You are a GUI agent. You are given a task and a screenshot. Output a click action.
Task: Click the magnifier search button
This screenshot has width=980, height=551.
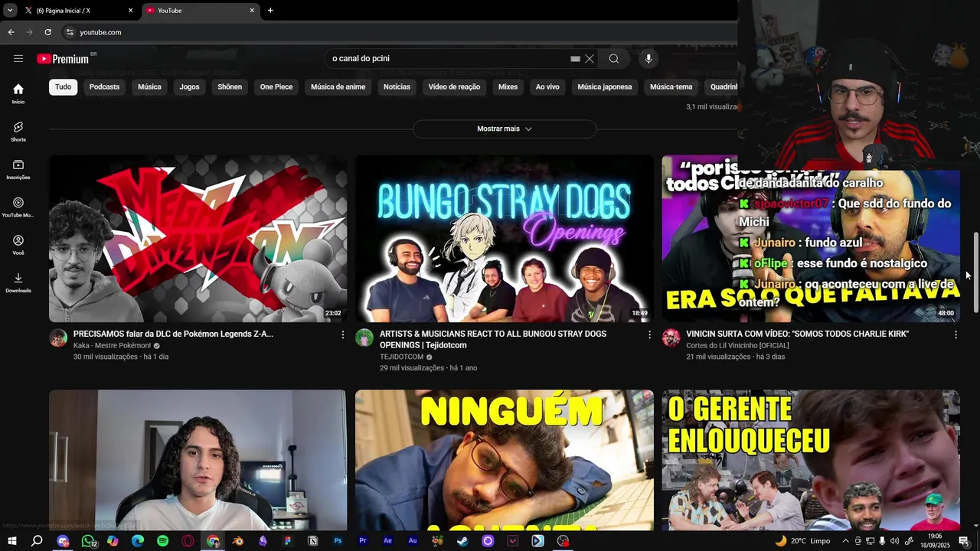pyautogui.click(x=614, y=58)
